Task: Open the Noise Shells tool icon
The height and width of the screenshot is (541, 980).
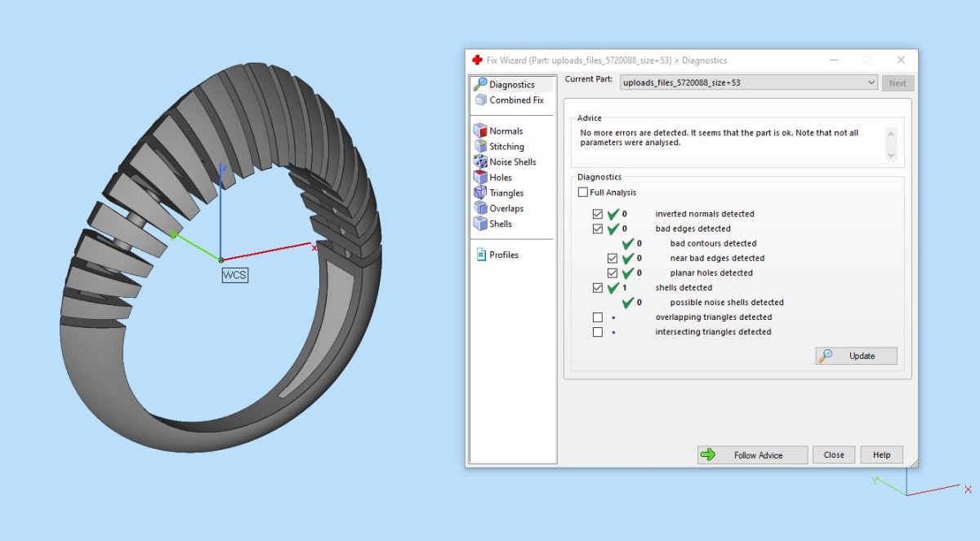Action: coord(480,162)
